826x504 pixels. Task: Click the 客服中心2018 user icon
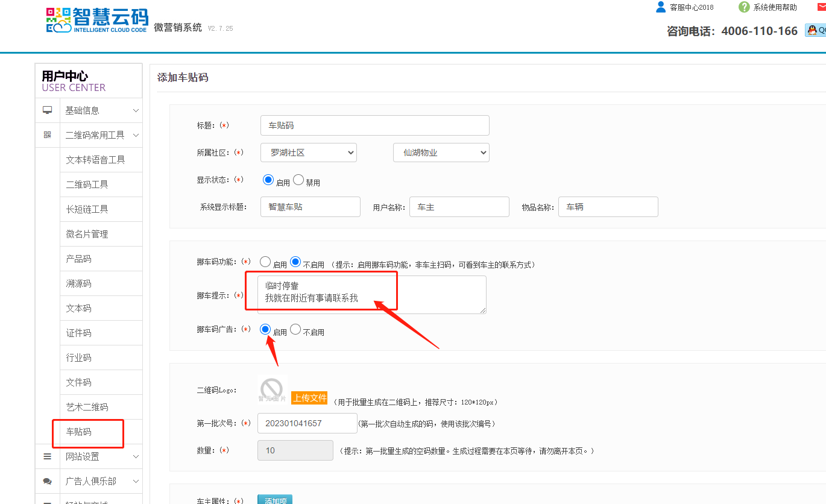661,7
